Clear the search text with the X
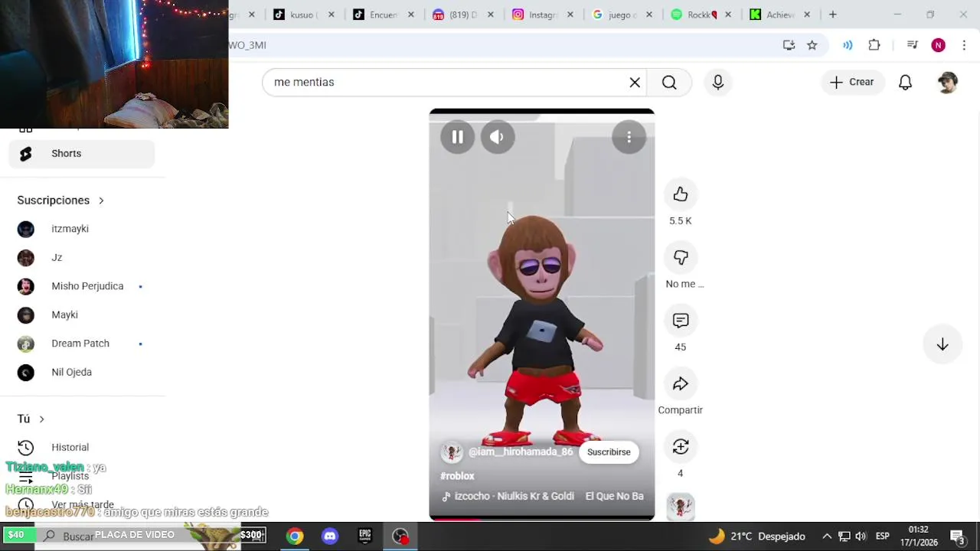This screenshot has height=551, width=980. tap(635, 82)
